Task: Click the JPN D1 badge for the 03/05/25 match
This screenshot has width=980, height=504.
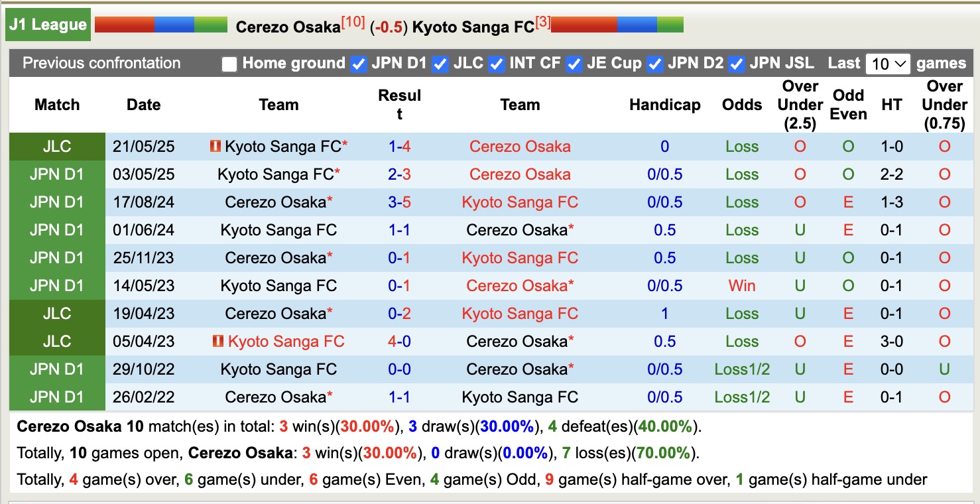Action: (56, 174)
